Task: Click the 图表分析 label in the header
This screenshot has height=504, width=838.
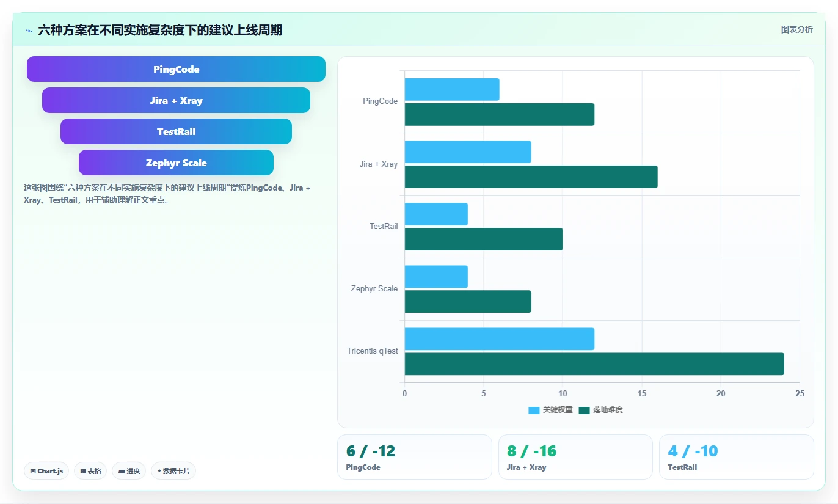Action: (x=796, y=30)
